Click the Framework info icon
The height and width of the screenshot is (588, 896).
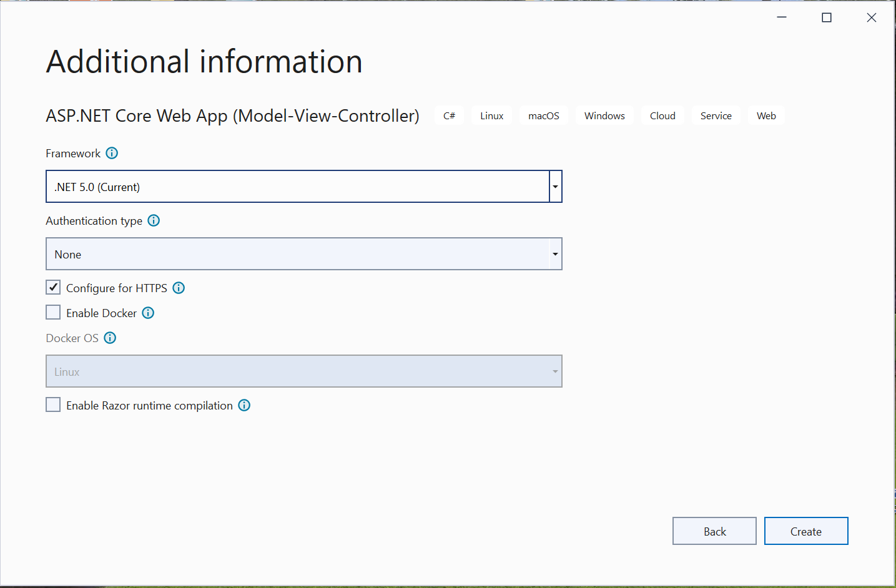tap(112, 154)
